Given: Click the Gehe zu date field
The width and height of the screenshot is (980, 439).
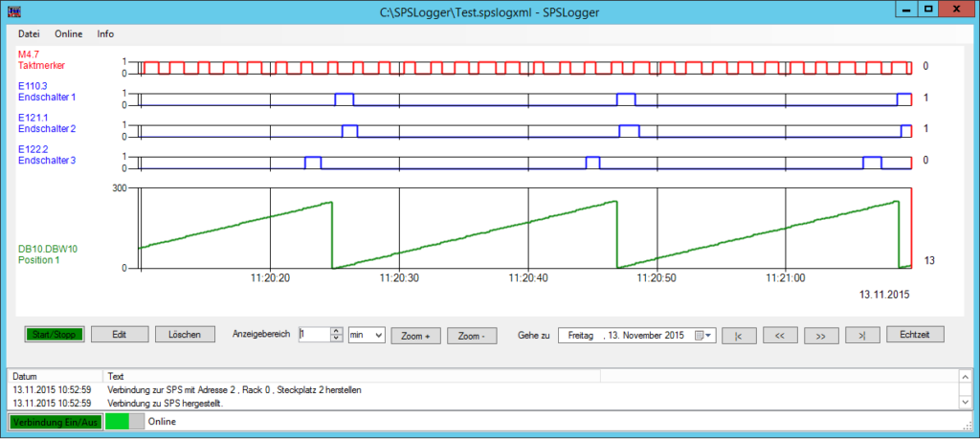Looking at the screenshot, I should pyautogui.click(x=636, y=336).
